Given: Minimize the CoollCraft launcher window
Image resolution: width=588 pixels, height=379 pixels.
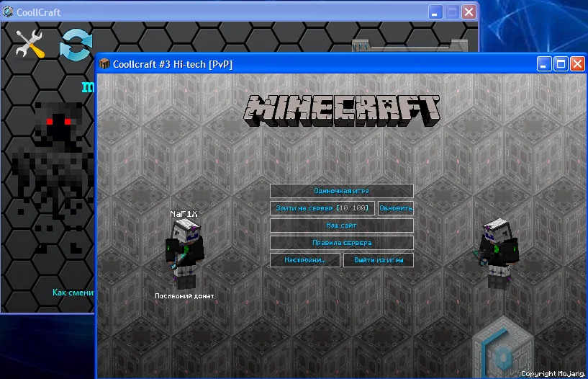Looking at the screenshot, I should point(435,12).
